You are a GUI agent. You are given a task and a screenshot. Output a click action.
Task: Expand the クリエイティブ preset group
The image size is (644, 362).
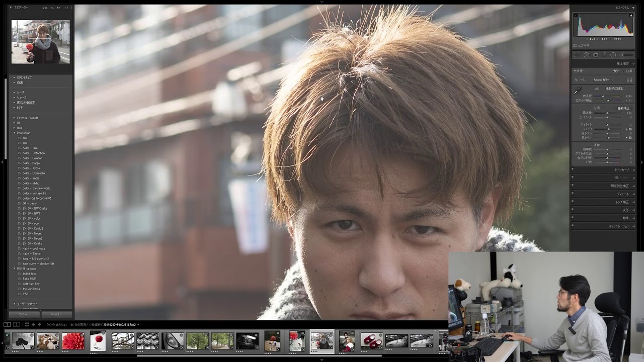14,77
